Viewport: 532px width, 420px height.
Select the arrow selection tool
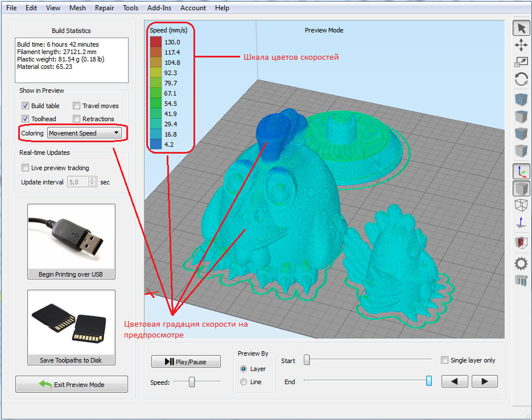click(521, 27)
